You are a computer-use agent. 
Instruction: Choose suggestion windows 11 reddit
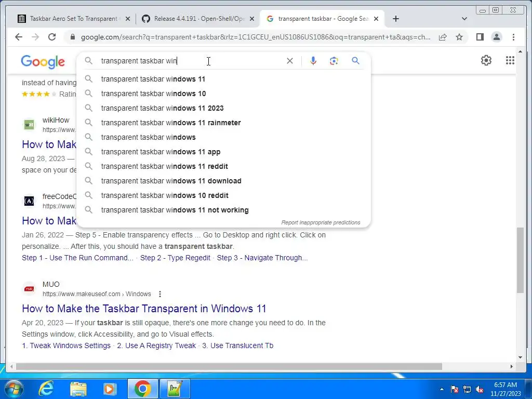(224, 167)
